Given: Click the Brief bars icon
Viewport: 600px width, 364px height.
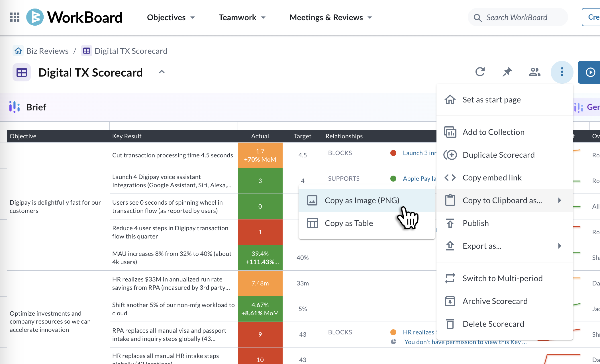Looking at the screenshot, I should click(x=14, y=107).
